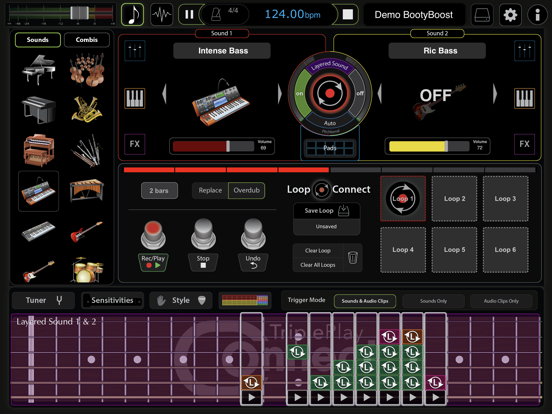Image resolution: width=552 pixels, height=414 pixels.
Task: Open the settings gear icon
Action: coord(510,15)
